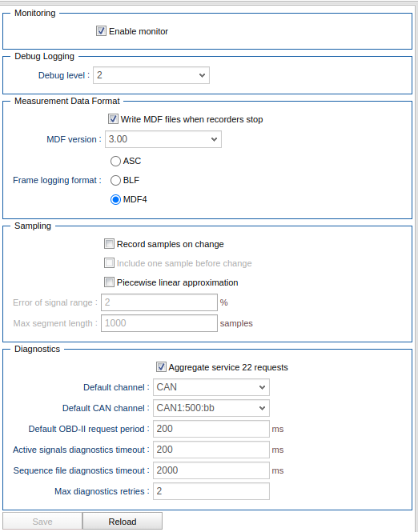
Task: Click the Save button
Action: pyautogui.click(x=42, y=521)
